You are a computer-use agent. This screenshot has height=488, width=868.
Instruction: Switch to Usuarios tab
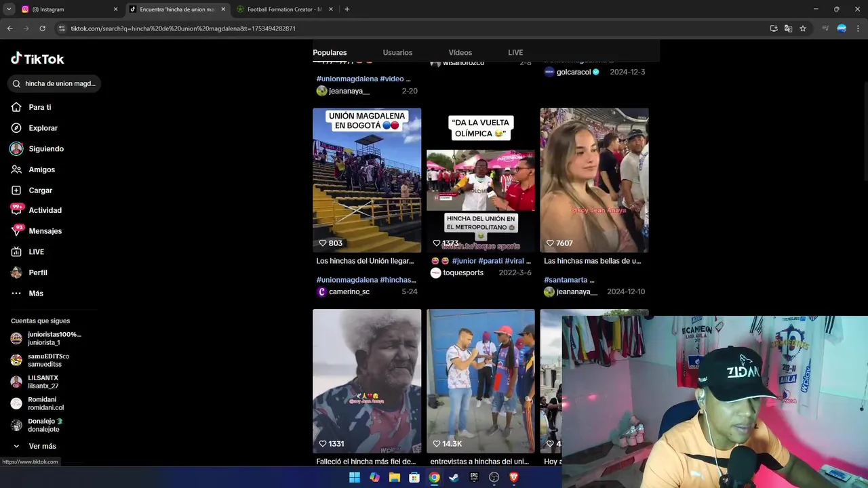tap(397, 52)
